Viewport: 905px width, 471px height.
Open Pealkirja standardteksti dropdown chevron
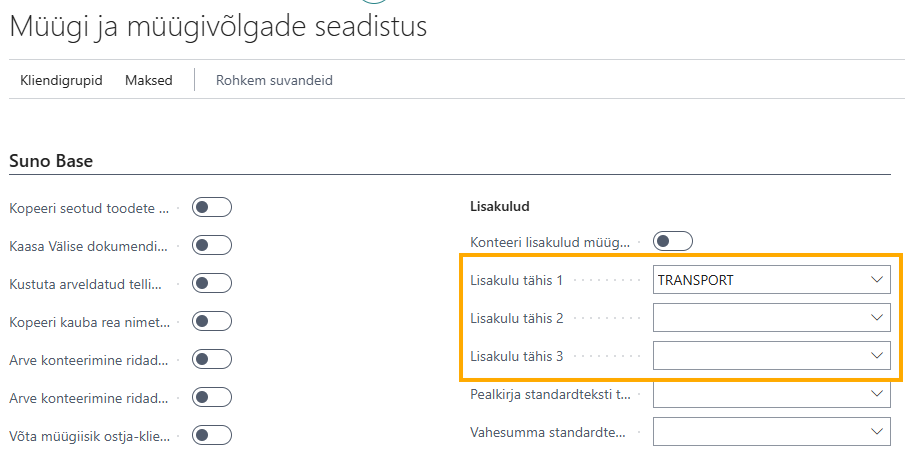[x=877, y=394]
